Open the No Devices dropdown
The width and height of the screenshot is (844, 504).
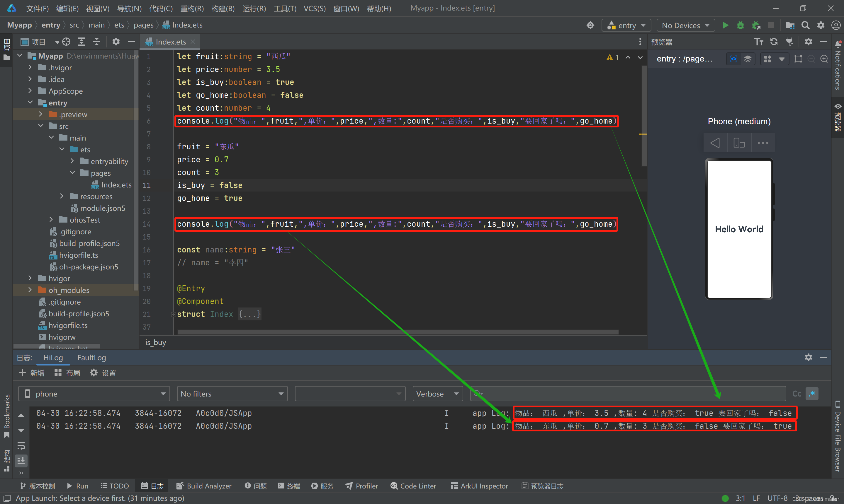pyautogui.click(x=685, y=25)
